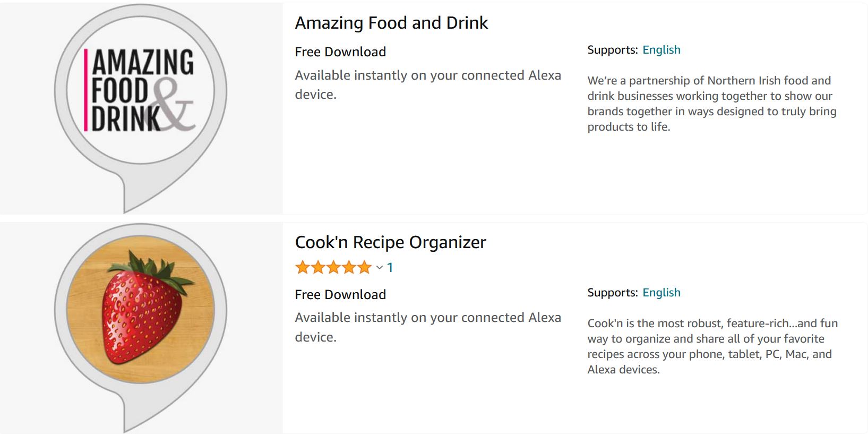Click the pink accent bar in the Amazing Food logo
The image size is (868, 434).
tap(86, 90)
